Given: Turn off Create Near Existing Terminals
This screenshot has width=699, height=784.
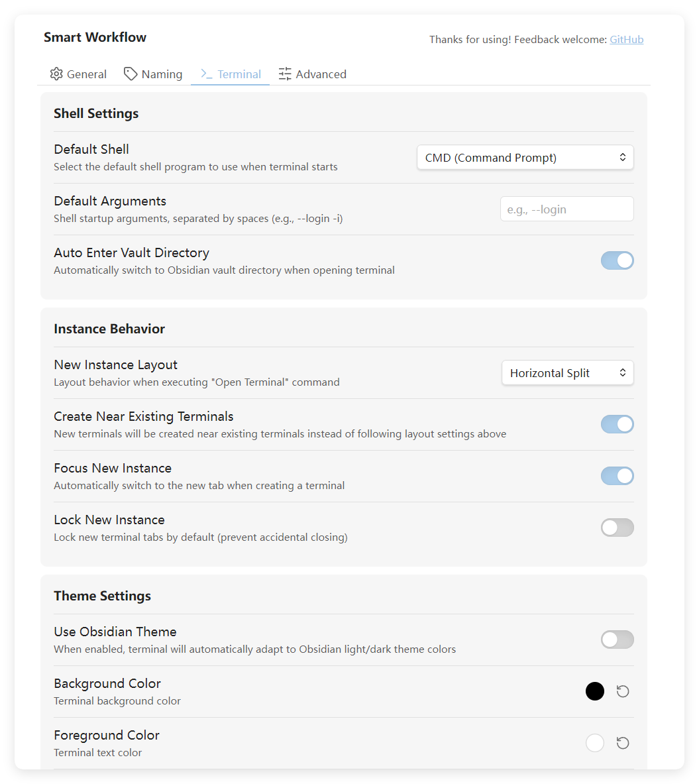Looking at the screenshot, I should [617, 424].
